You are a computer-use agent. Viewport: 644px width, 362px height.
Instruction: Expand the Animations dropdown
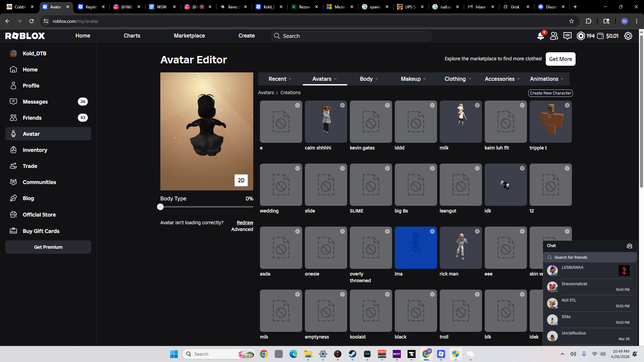point(547,79)
